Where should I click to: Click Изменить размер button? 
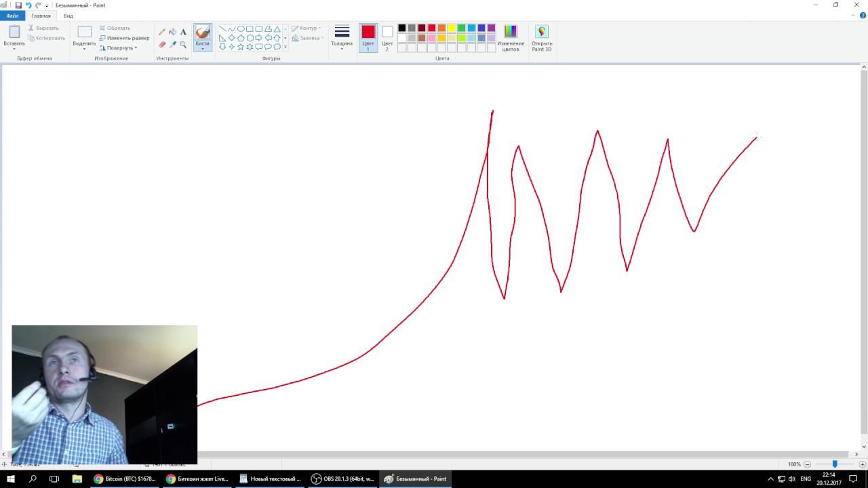(x=125, y=38)
